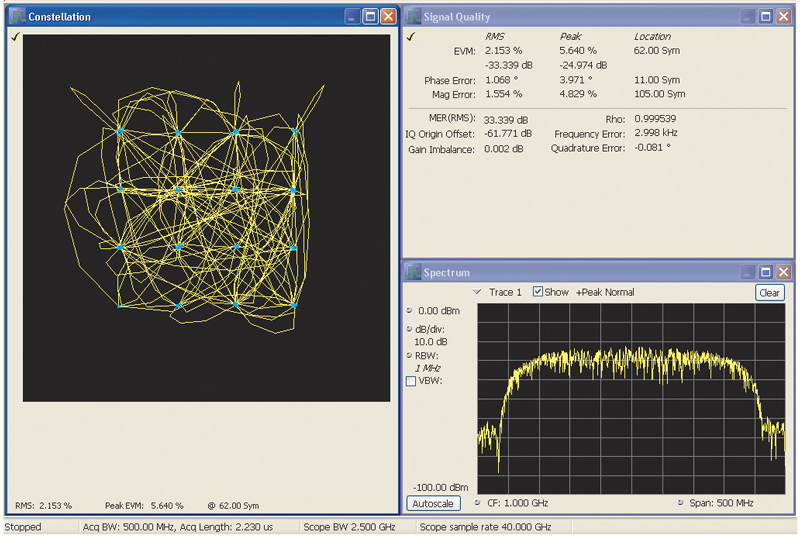Click the Signal Quality window title icon

pos(414,17)
